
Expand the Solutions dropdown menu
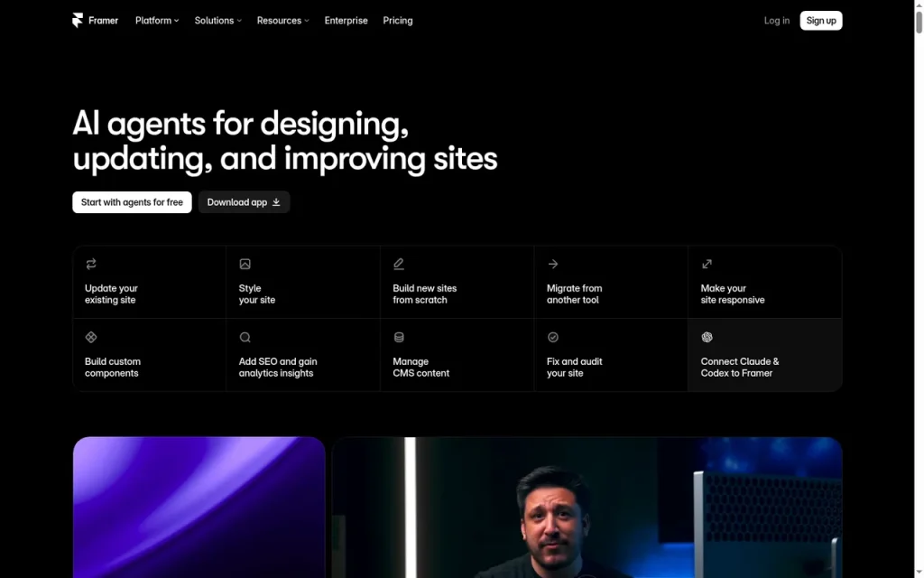click(x=218, y=20)
